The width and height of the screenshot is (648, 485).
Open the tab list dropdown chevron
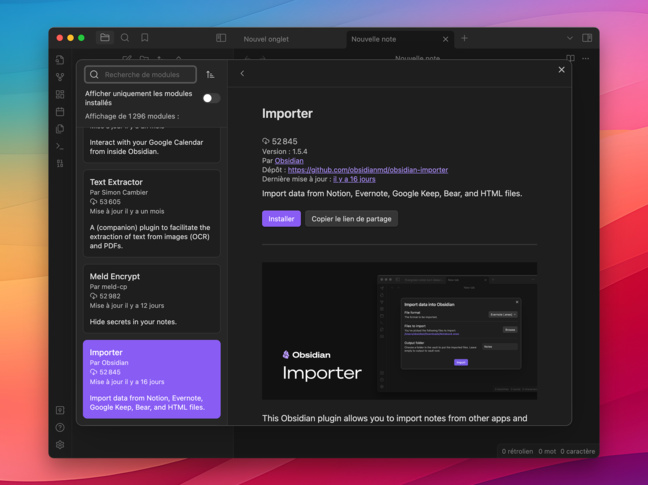pos(570,38)
